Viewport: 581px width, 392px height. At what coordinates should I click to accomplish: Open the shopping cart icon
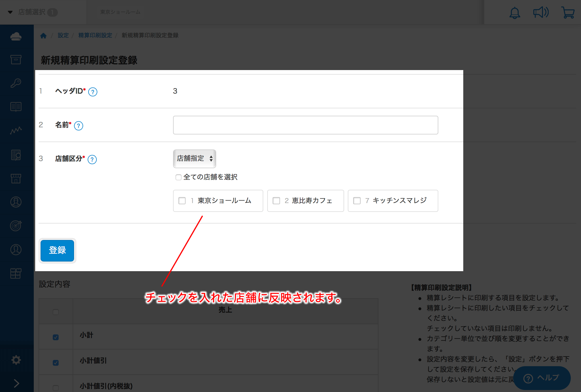coord(568,13)
